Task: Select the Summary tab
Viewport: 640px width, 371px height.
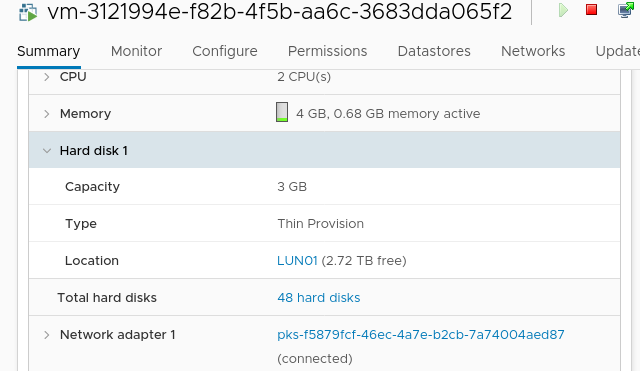Action: tap(49, 51)
